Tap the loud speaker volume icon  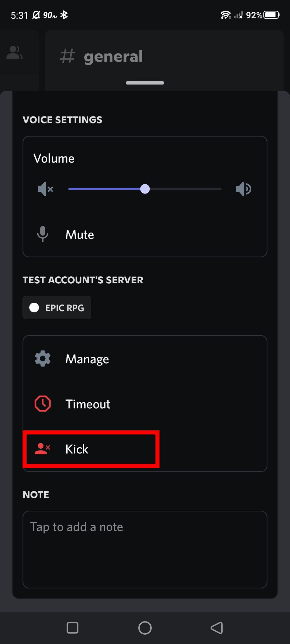[x=243, y=189]
